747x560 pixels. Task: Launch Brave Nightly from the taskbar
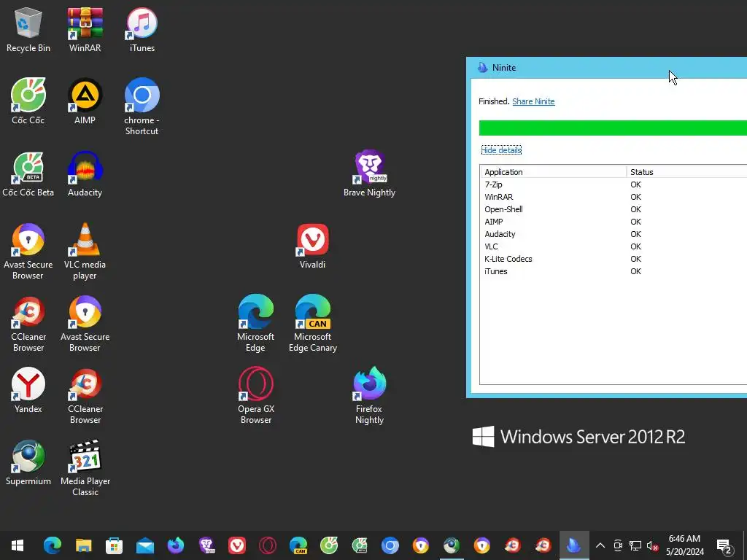pos(206,545)
